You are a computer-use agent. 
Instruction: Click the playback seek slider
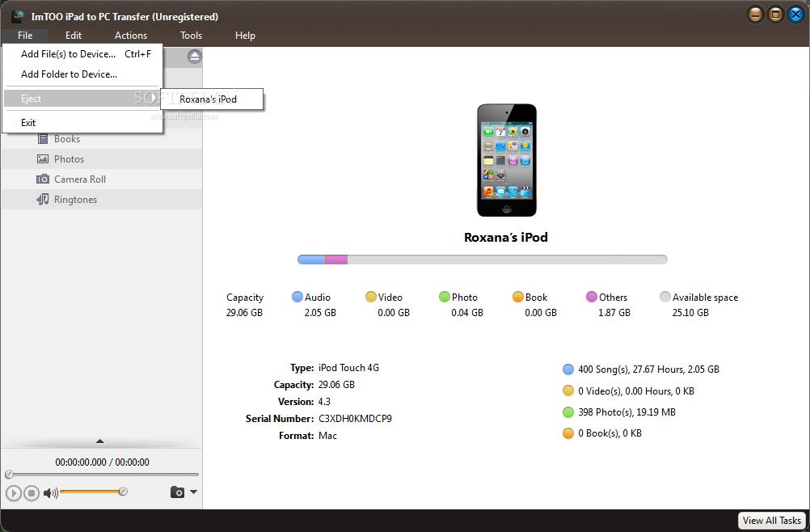click(103, 474)
